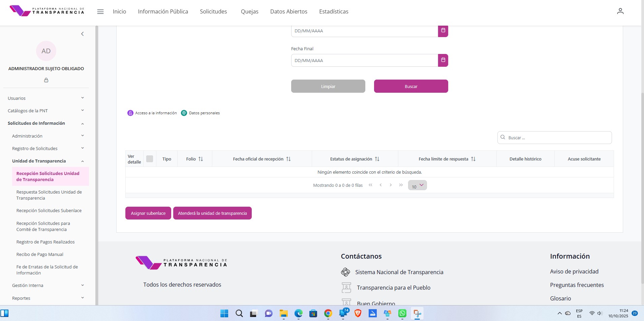Viewport: 644px width, 321px height.
Task: Open Google Chrome from the taskbar
Action: point(328,314)
